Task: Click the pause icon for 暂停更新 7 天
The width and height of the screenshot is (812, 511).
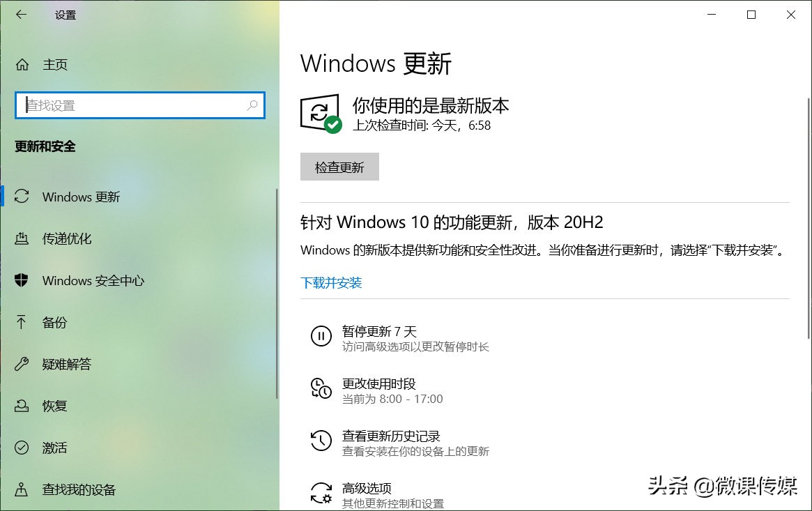Action: pyautogui.click(x=321, y=336)
